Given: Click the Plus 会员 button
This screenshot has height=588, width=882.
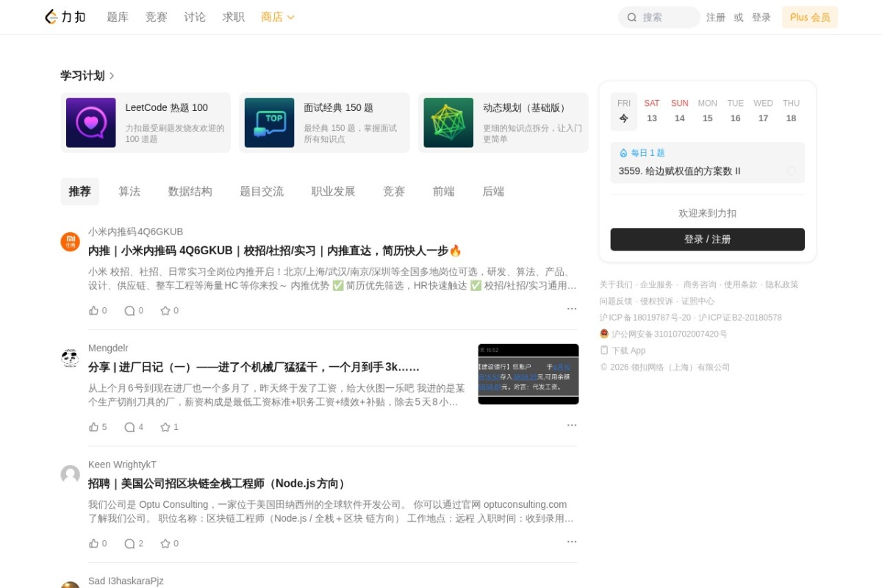Looking at the screenshot, I should (x=810, y=18).
